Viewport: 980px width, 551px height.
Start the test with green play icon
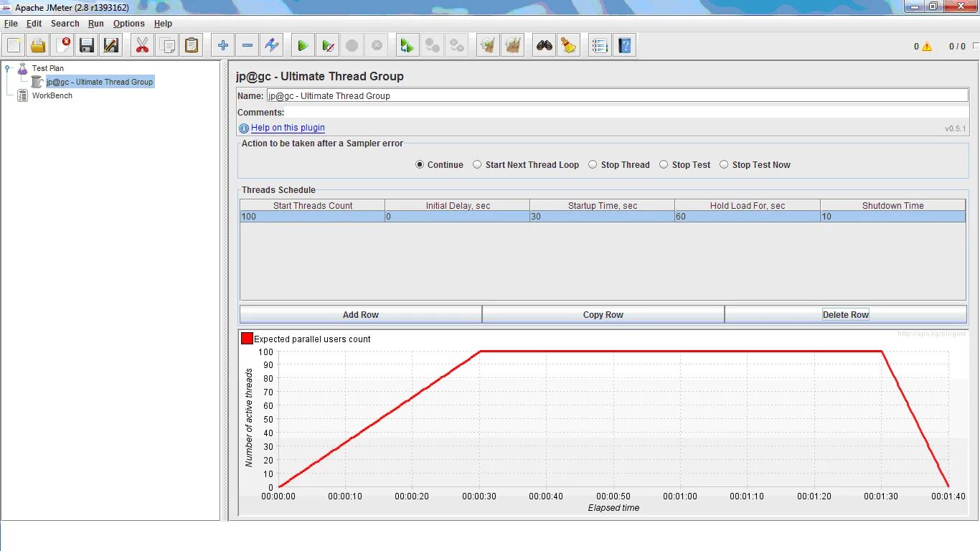[x=303, y=46]
